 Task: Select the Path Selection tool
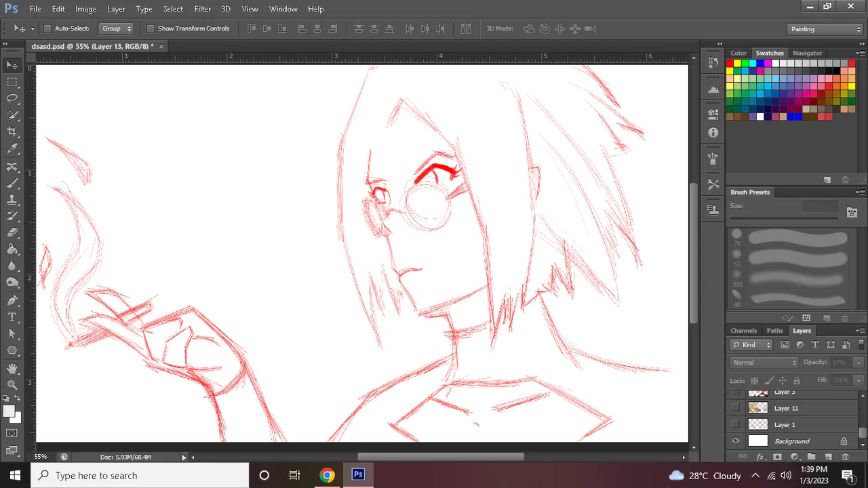point(12,334)
